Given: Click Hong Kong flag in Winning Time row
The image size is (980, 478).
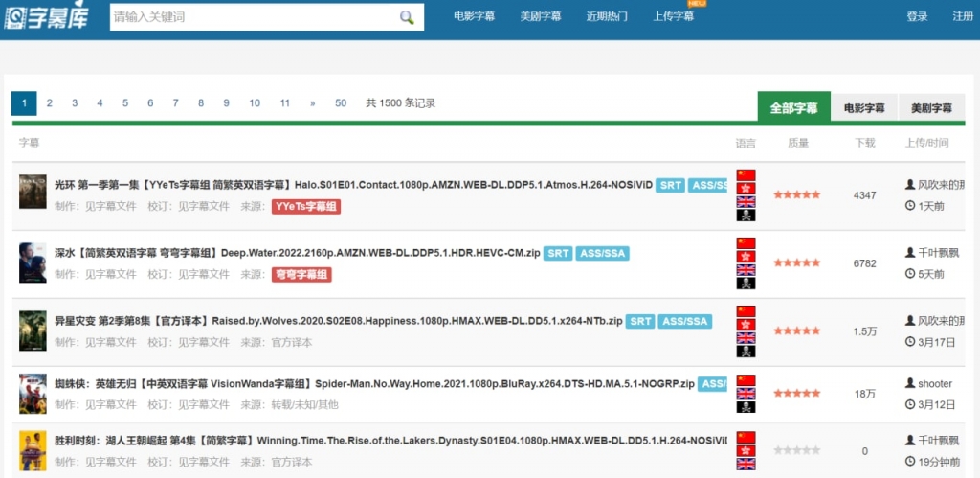Looking at the screenshot, I should [x=746, y=450].
